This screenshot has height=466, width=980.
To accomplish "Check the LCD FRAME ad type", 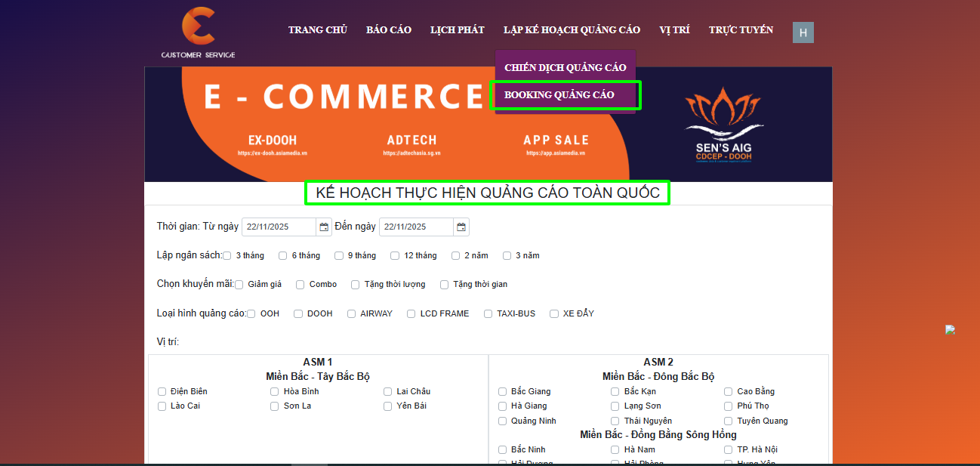I will click(411, 313).
